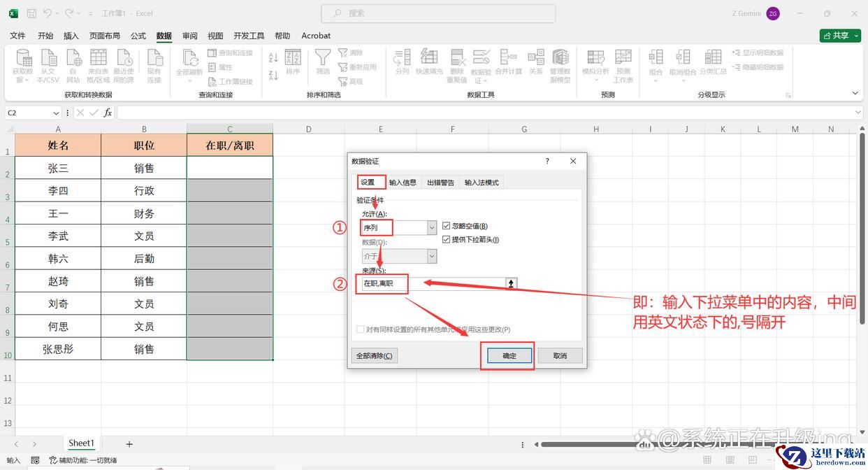868x470 pixels.
Task: Switch to the 输入信息 tab
Action: click(x=403, y=183)
